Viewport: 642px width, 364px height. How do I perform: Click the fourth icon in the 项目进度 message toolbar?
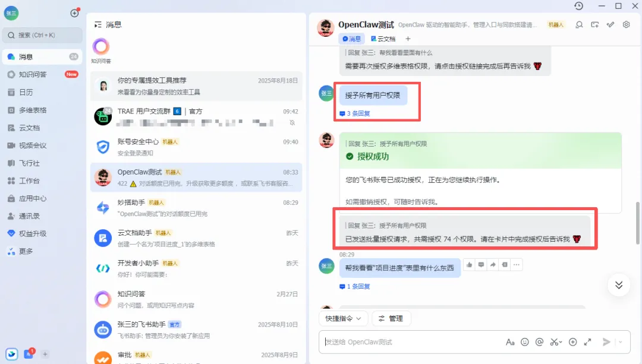click(505, 265)
